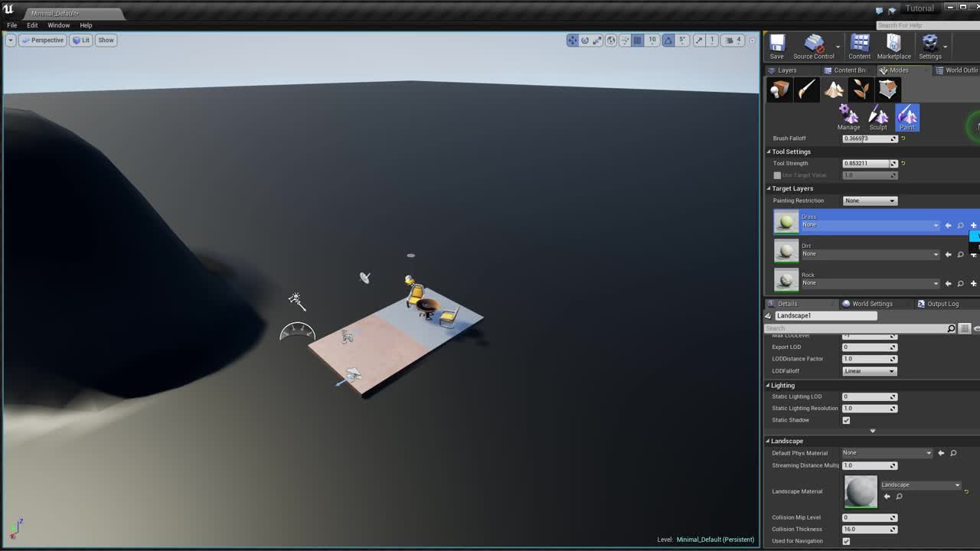Toggle world/local coordinate system globe icon

(611, 41)
